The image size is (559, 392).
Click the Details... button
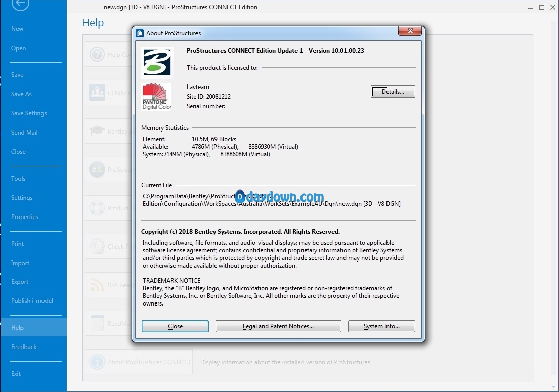point(393,92)
